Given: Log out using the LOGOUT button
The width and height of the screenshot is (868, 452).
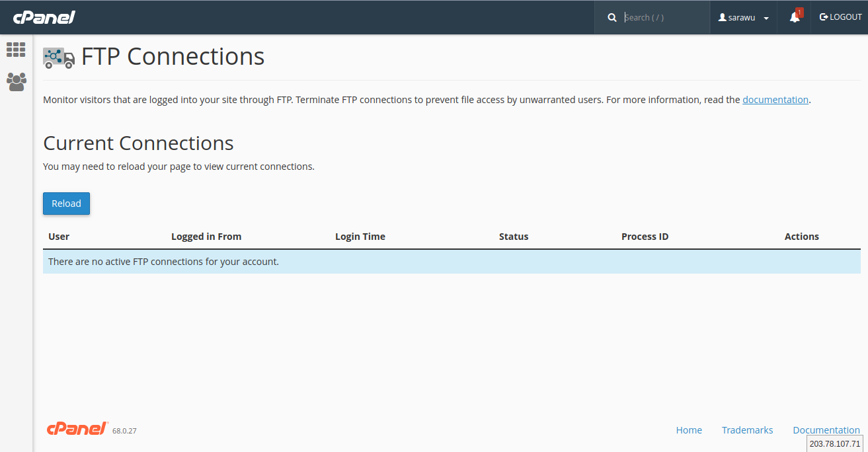Looking at the screenshot, I should coord(840,17).
